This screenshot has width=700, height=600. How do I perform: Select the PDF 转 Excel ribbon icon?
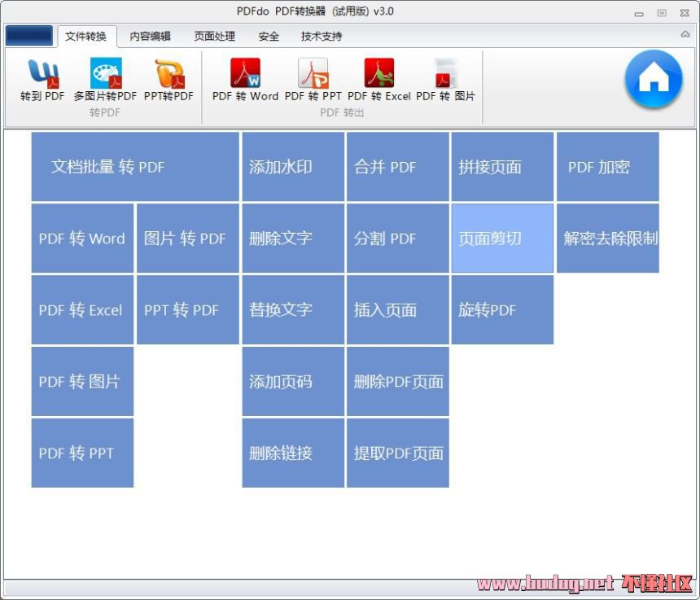click(379, 80)
